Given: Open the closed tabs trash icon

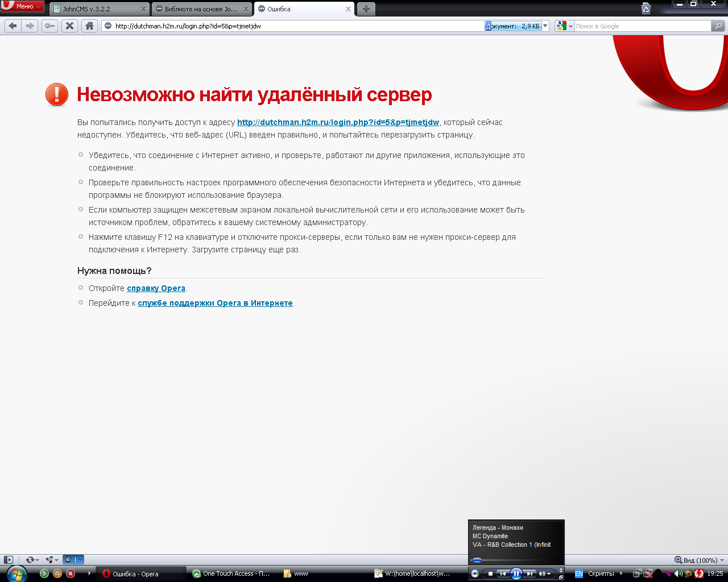Looking at the screenshot, I should (646, 9).
